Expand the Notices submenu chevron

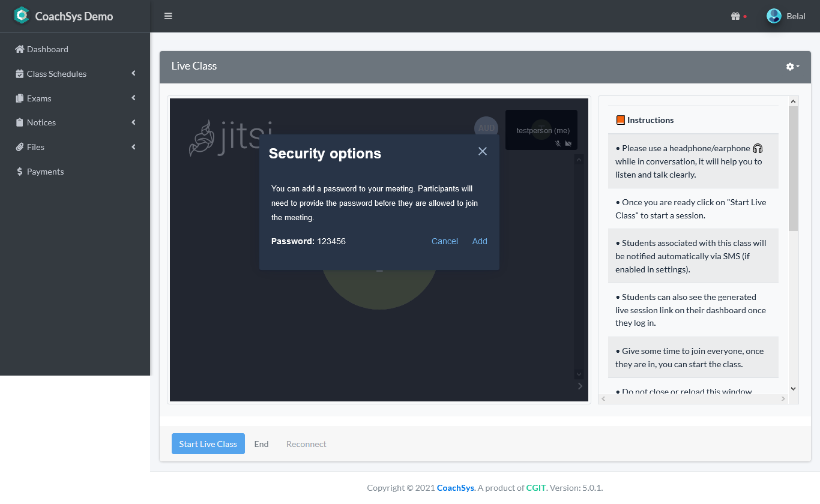[x=133, y=122]
